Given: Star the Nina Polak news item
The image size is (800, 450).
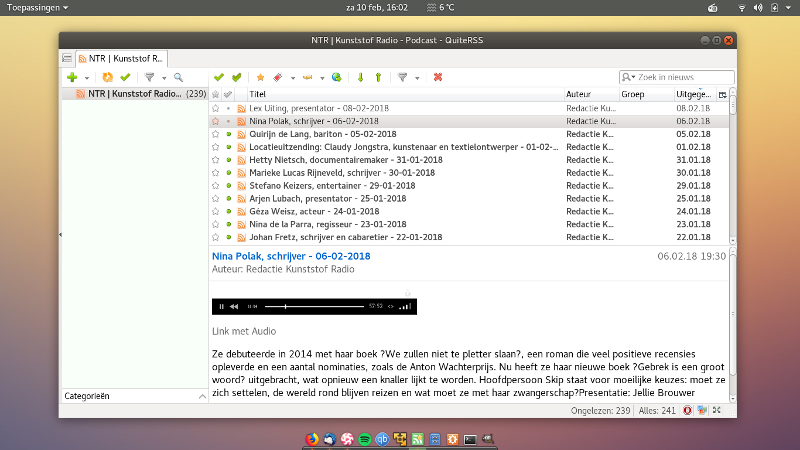Looking at the screenshot, I should (x=215, y=121).
